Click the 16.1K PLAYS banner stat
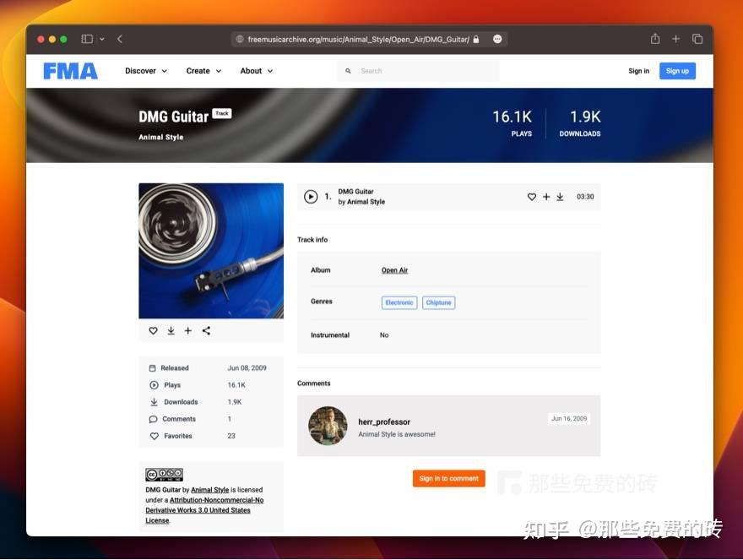743x560 pixels. (513, 122)
